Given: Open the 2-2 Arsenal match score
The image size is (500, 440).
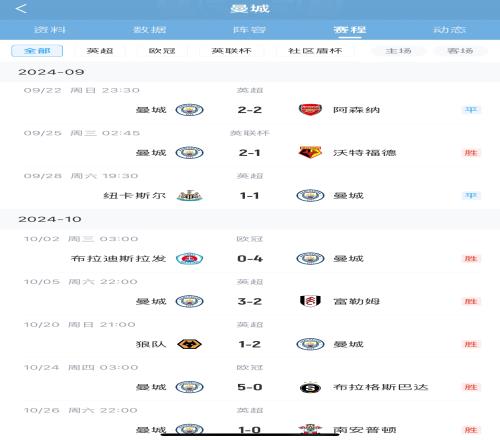Looking at the screenshot, I should point(250,110).
